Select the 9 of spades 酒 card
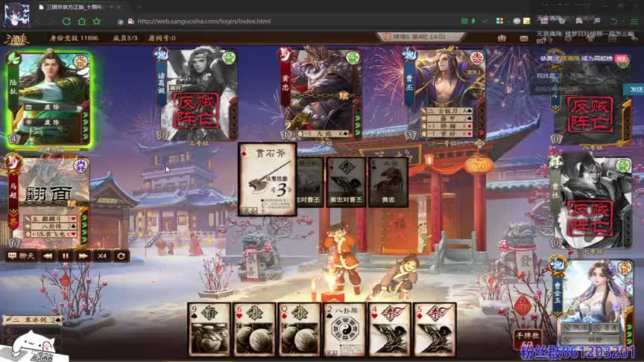 tap(209, 328)
